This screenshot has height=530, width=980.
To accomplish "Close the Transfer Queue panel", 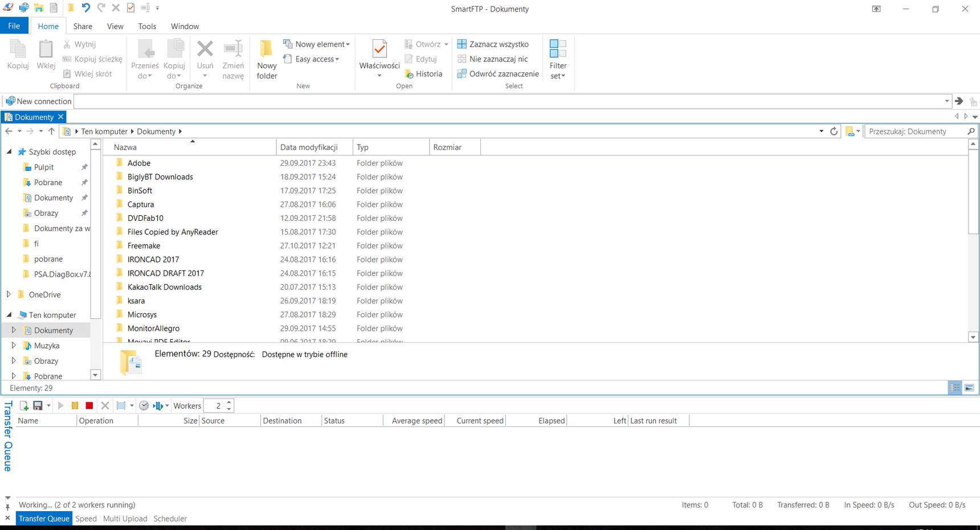I will point(7,518).
